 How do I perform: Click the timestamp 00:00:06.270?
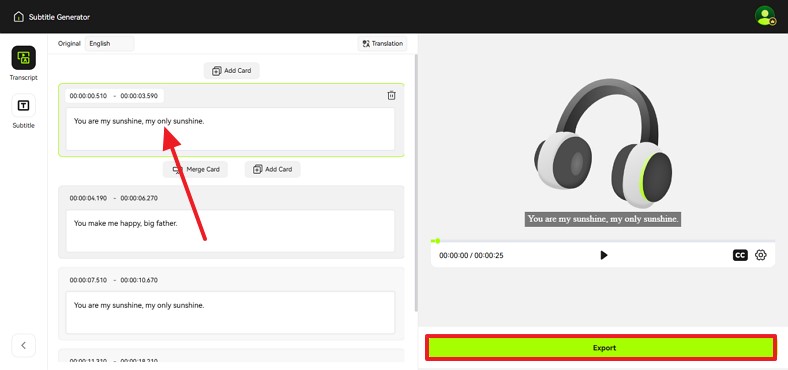pyautogui.click(x=139, y=198)
